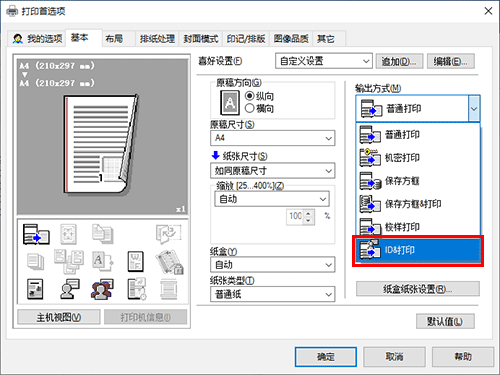Click the grayed banner paper icon
The width and height of the screenshot is (500, 375).
click(x=168, y=289)
